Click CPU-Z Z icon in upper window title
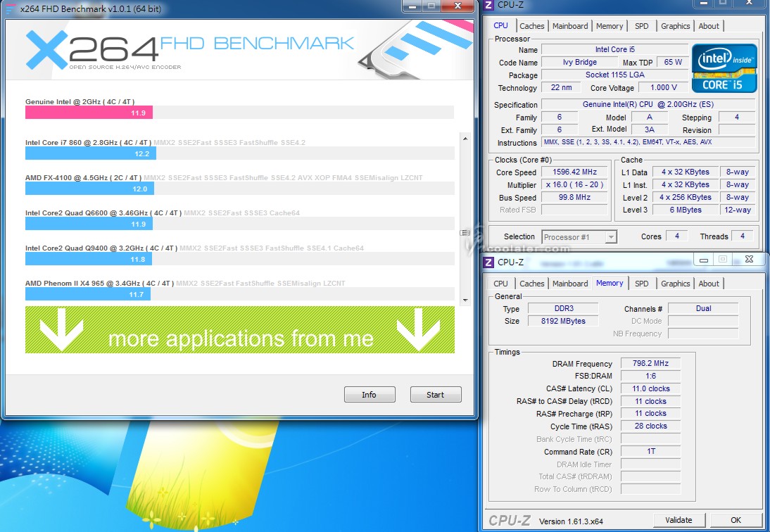 [488, 5]
